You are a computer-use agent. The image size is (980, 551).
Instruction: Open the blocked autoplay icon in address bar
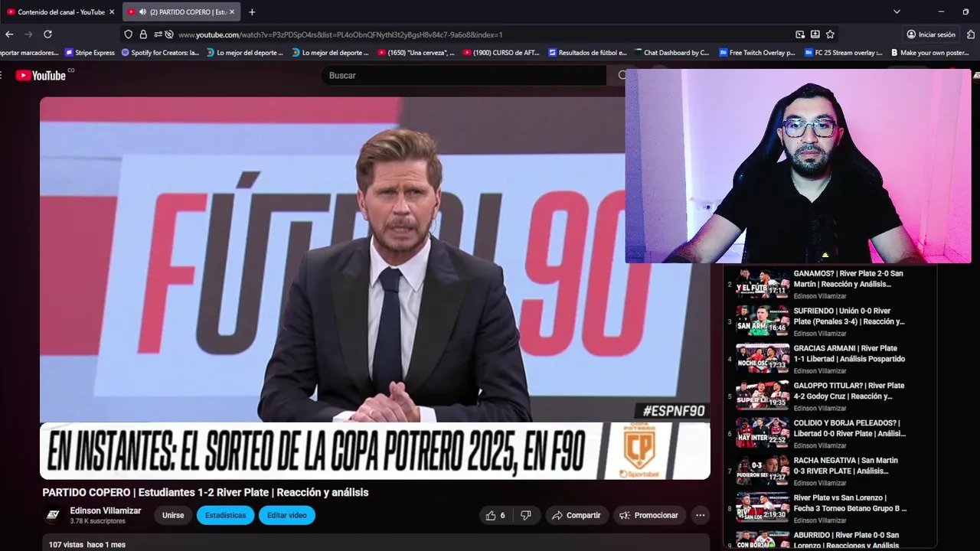point(169,34)
